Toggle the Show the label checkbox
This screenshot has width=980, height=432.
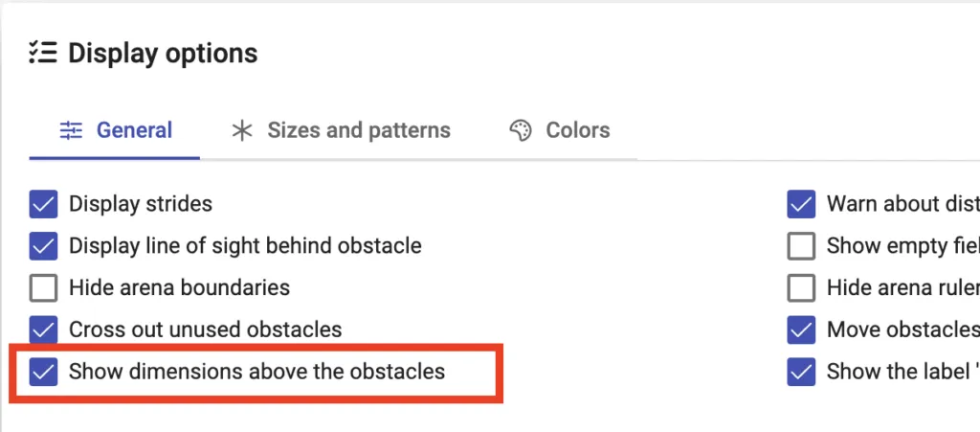[801, 372]
